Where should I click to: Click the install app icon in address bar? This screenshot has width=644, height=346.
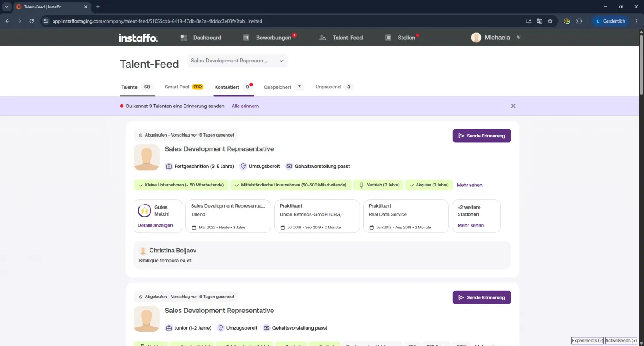pos(528,21)
